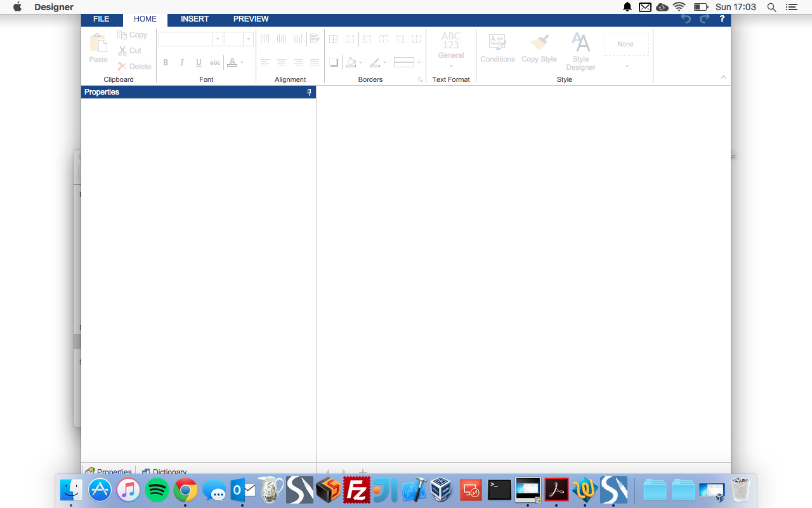Align text left
The width and height of the screenshot is (812, 508).
265,62
